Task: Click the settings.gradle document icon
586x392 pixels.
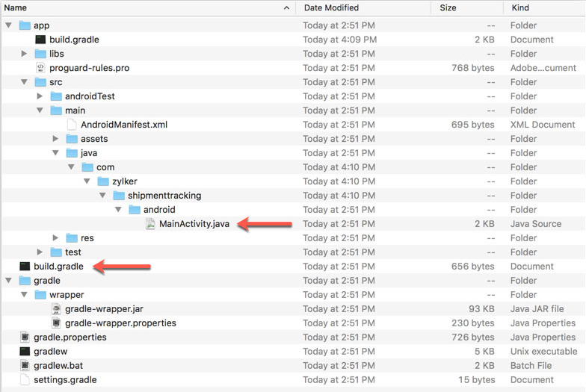Action: (x=25, y=380)
